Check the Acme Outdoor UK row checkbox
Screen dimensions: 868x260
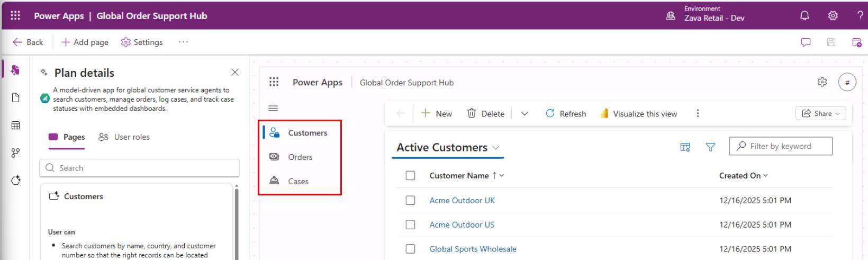(410, 200)
